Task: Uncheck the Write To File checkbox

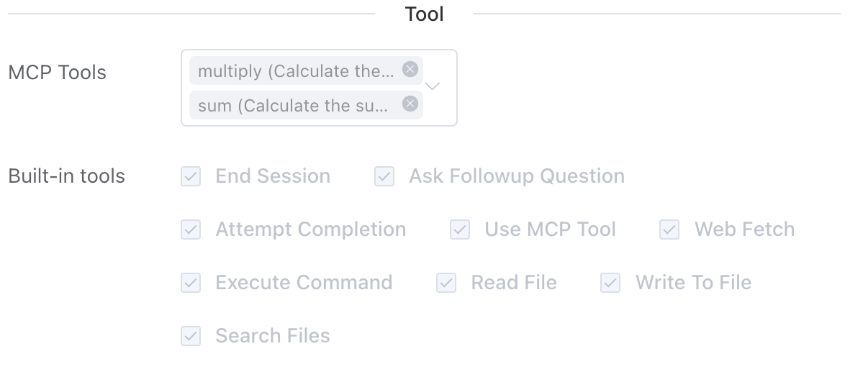Action: click(610, 283)
